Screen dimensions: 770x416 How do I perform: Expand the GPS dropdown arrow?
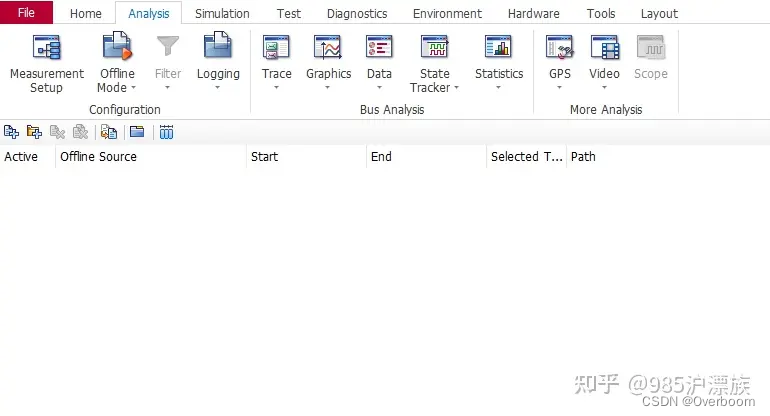(559, 87)
